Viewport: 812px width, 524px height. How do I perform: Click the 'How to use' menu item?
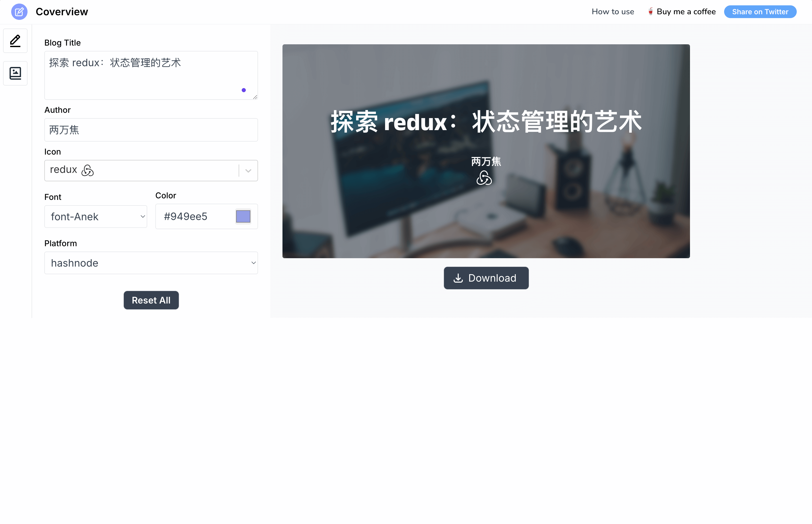tap(613, 11)
